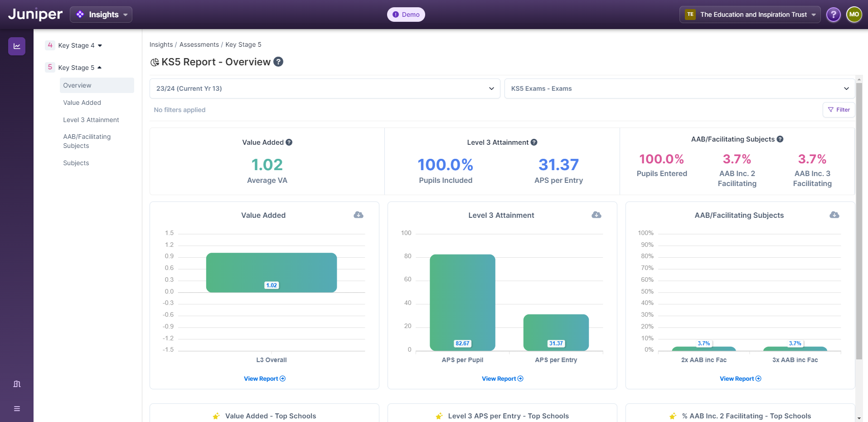Click the Level 3 APS per Entry - Top Schools heading
868x422 pixels.
tap(509, 416)
